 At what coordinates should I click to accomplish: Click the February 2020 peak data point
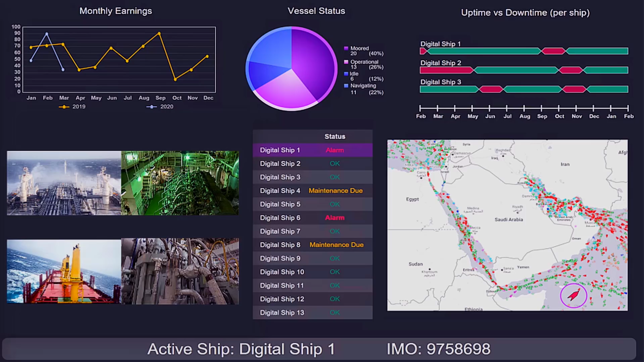[x=47, y=34]
